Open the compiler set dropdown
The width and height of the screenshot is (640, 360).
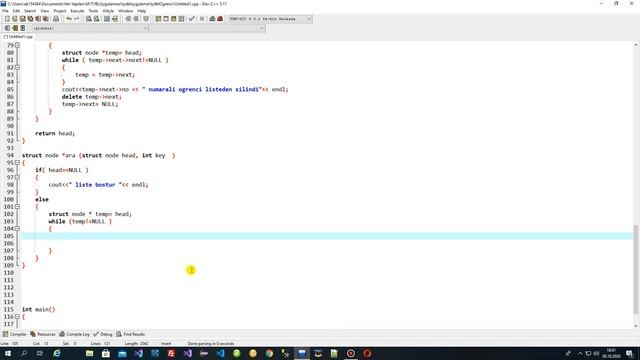270,19
